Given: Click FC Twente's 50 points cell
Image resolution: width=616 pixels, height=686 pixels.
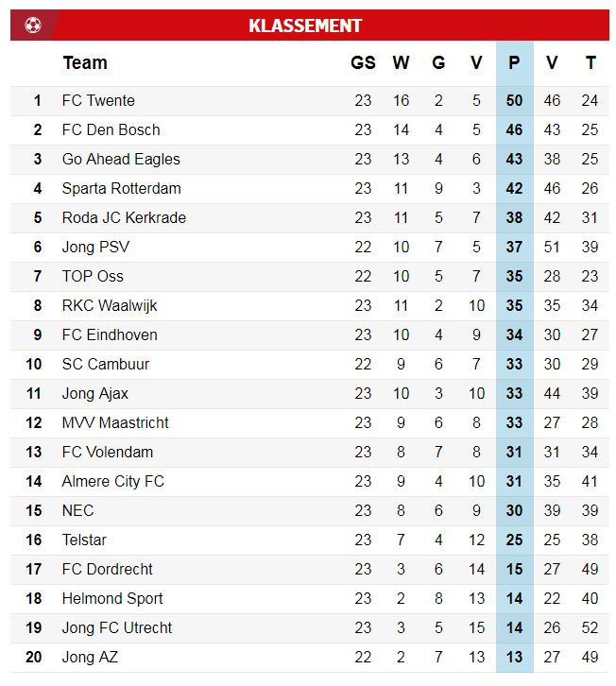Looking at the screenshot, I should [x=514, y=101].
